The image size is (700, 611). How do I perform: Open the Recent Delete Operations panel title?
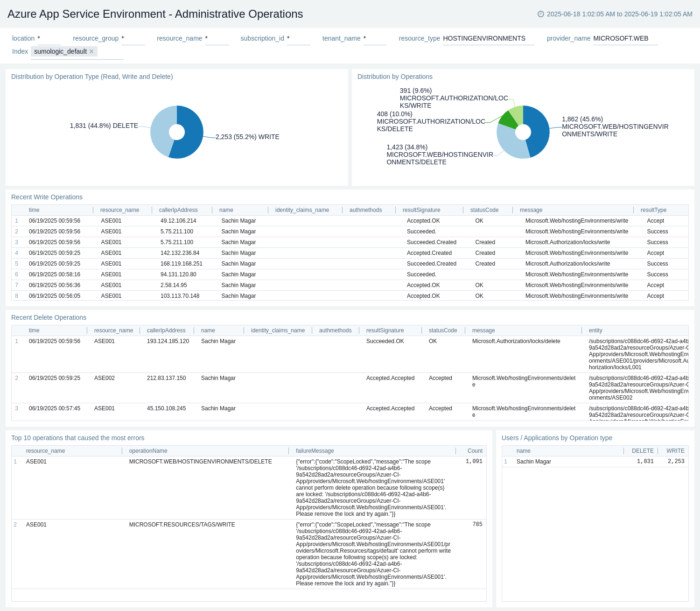tap(49, 317)
